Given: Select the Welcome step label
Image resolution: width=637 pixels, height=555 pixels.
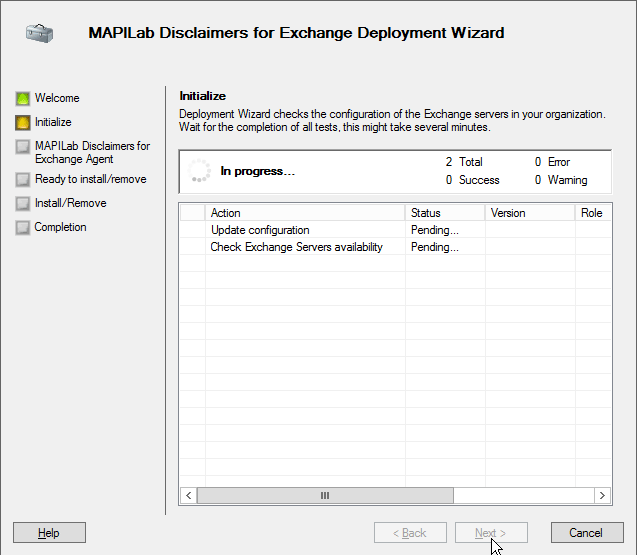Looking at the screenshot, I should 57,98.
